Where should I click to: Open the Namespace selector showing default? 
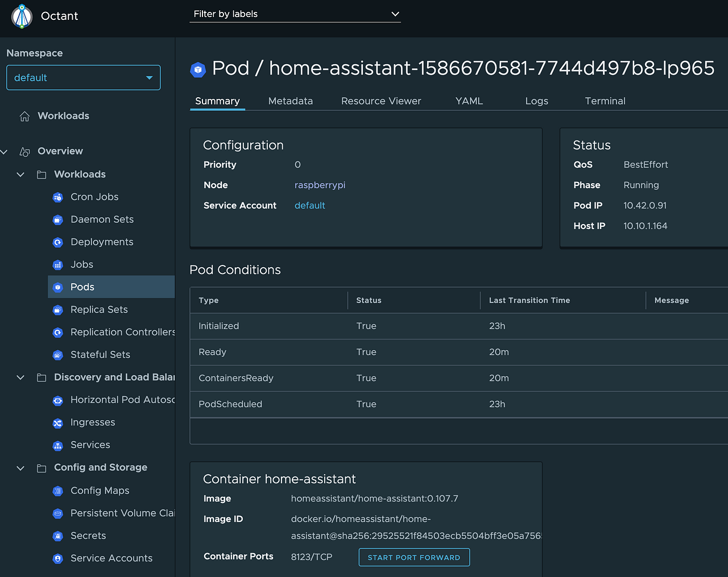(x=83, y=77)
